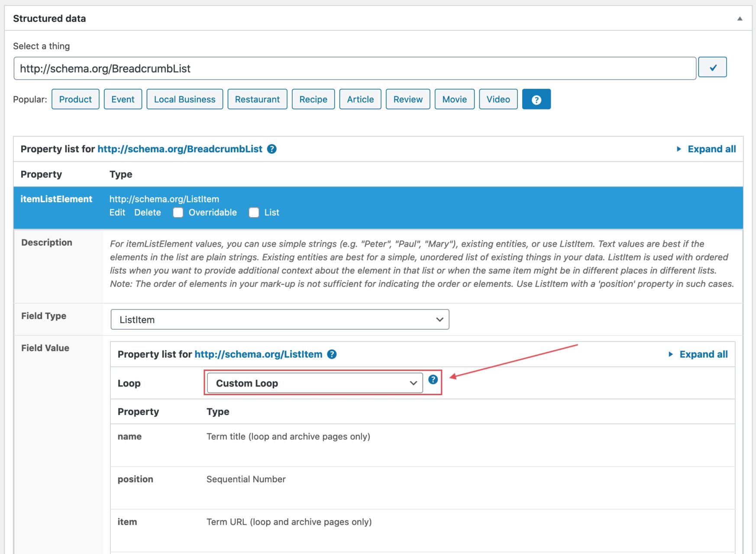Open the http://schema.org/BreadcrumbList link

click(180, 149)
